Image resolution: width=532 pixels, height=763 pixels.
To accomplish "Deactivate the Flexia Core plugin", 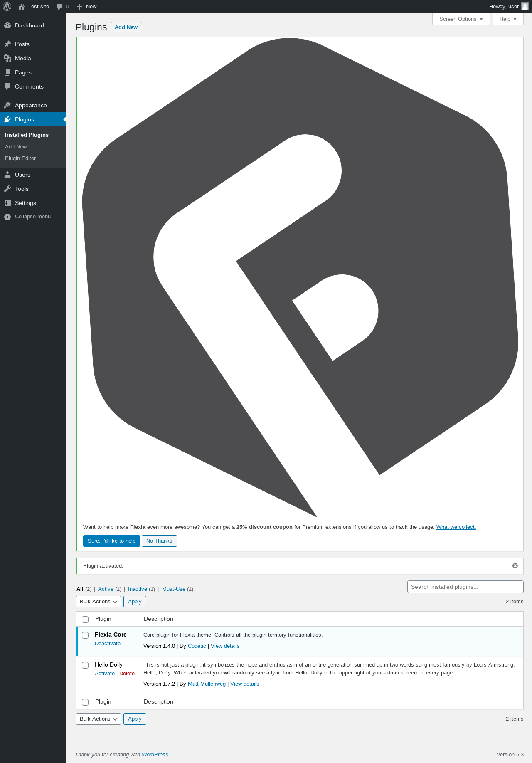I will [108, 644].
